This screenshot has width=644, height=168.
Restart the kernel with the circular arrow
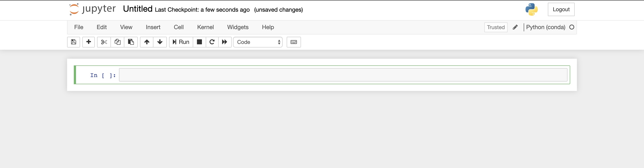point(212,42)
